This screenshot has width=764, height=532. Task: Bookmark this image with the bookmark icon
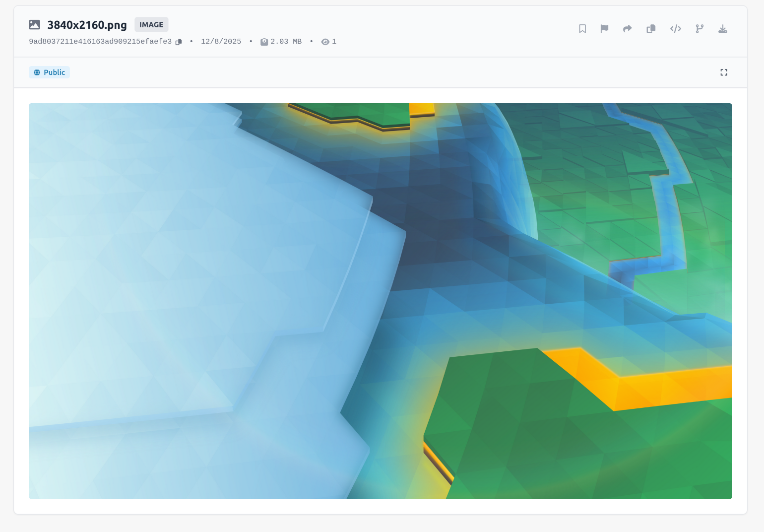click(582, 29)
